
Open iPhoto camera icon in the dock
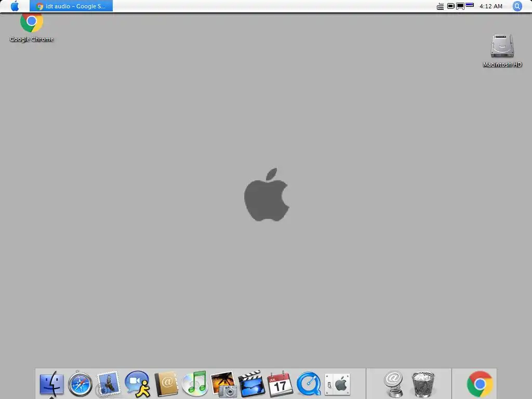pyautogui.click(x=223, y=384)
